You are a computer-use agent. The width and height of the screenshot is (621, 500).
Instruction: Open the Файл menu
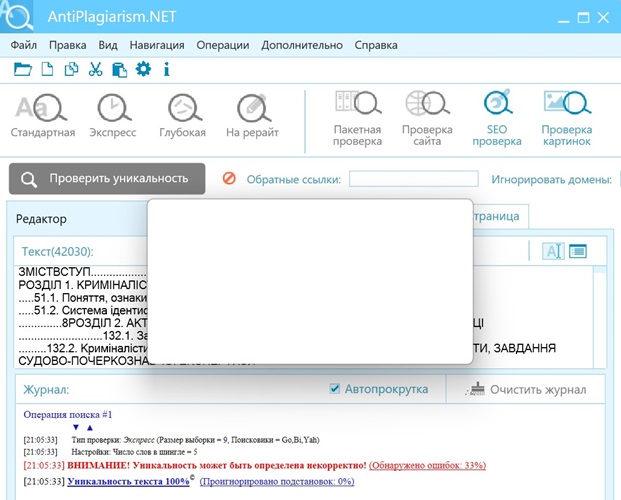(x=23, y=45)
